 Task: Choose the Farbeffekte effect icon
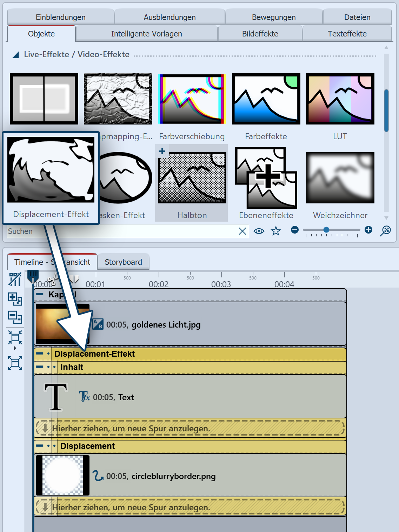click(266, 99)
